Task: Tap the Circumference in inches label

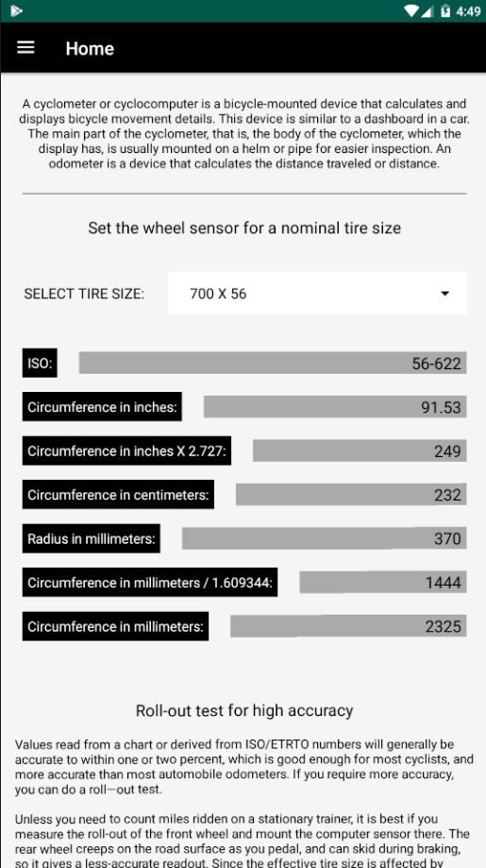Action: tap(102, 407)
